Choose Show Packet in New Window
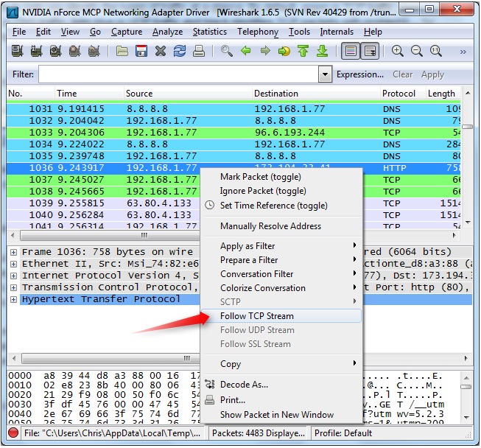481x448 pixels. [x=276, y=415]
